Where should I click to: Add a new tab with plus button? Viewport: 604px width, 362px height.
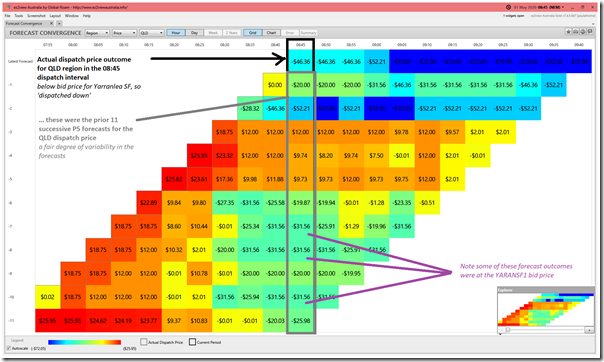[x=59, y=23]
